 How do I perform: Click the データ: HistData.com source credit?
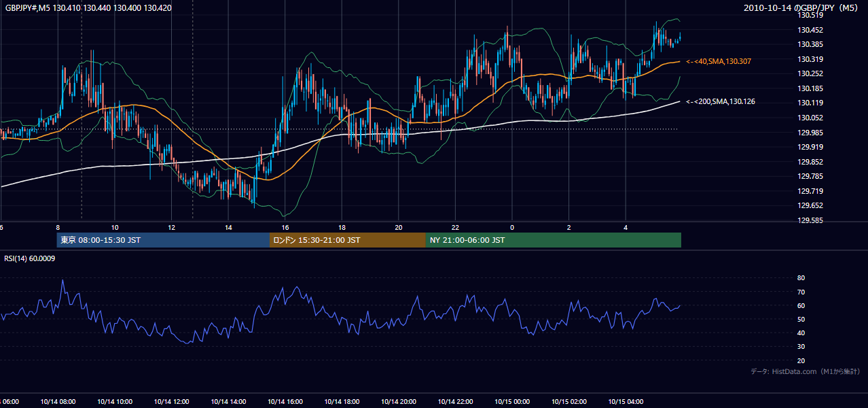coord(806,371)
